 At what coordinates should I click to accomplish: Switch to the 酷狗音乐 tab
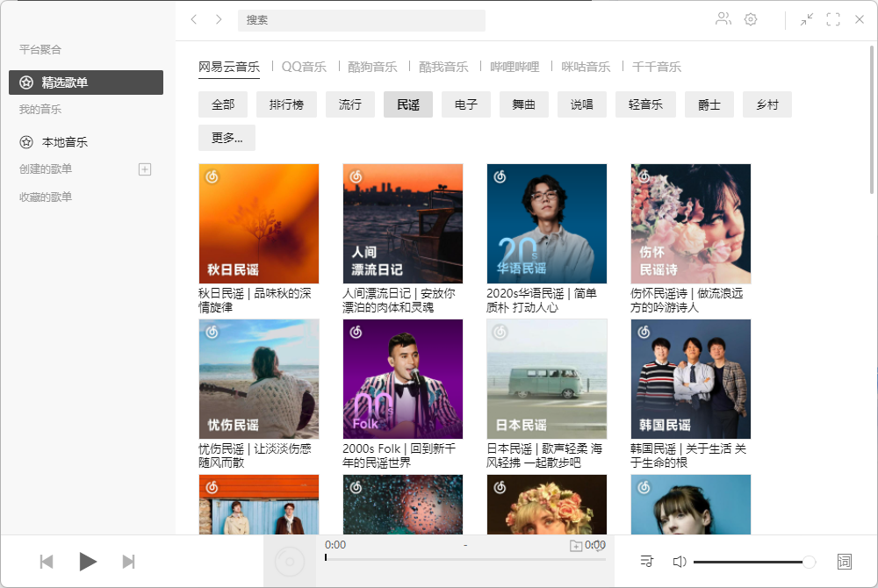(372, 67)
